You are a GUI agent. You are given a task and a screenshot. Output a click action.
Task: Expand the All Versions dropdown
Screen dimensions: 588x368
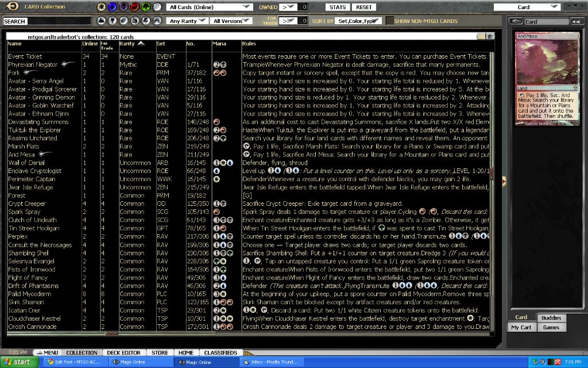tap(231, 21)
